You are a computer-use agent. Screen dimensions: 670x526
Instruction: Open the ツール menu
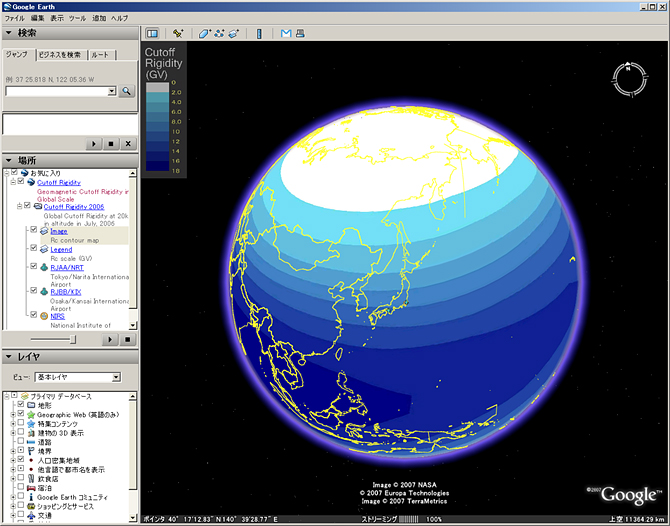click(77, 18)
